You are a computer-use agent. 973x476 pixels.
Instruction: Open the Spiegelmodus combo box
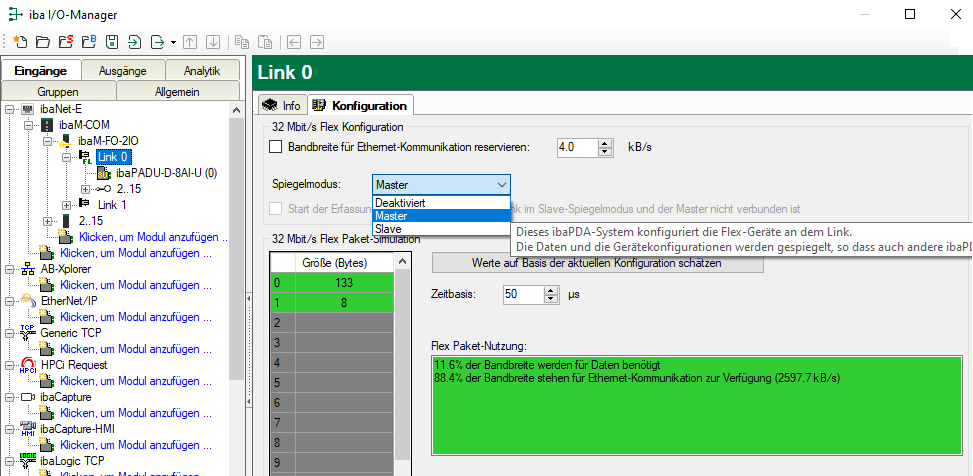click(x=441, y=185)
